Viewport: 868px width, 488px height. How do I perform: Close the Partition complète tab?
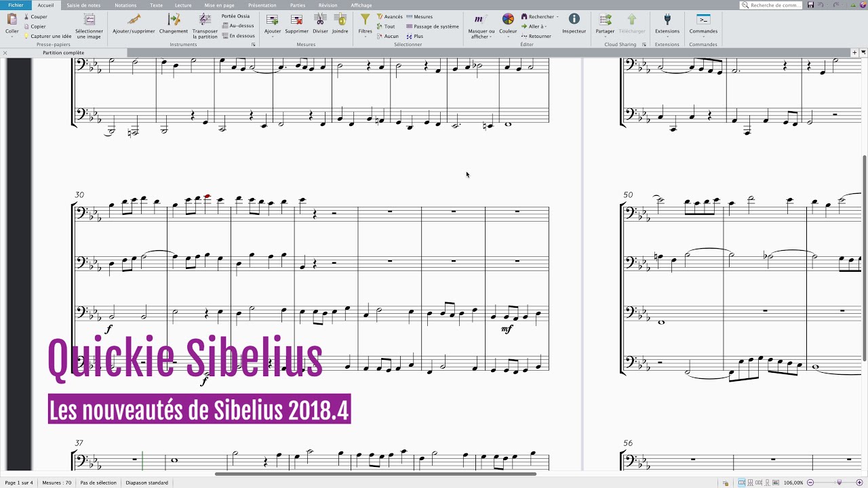(x=5, y=52)
